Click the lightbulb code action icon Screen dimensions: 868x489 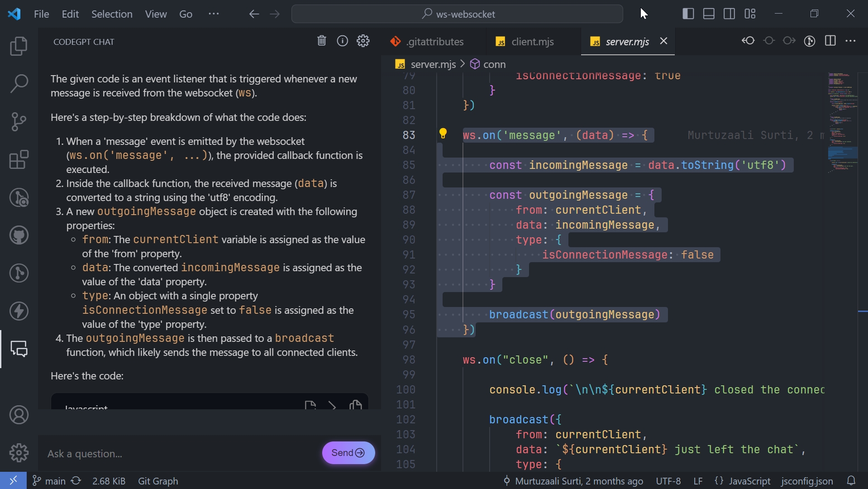click(x=443, y=134)
